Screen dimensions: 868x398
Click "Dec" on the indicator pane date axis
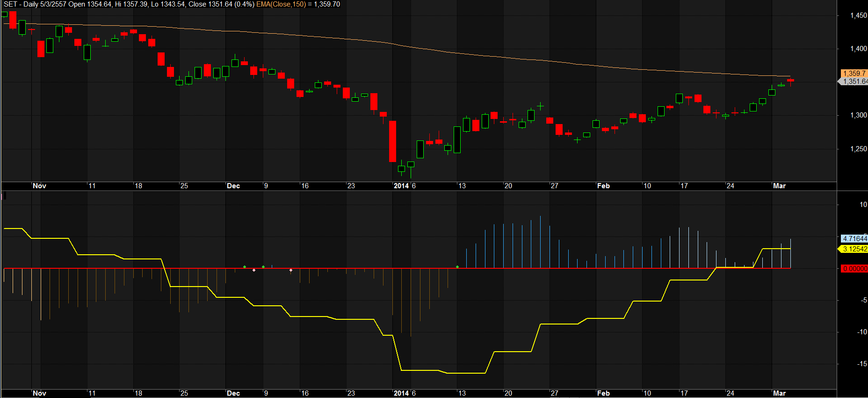pos(233,393)
